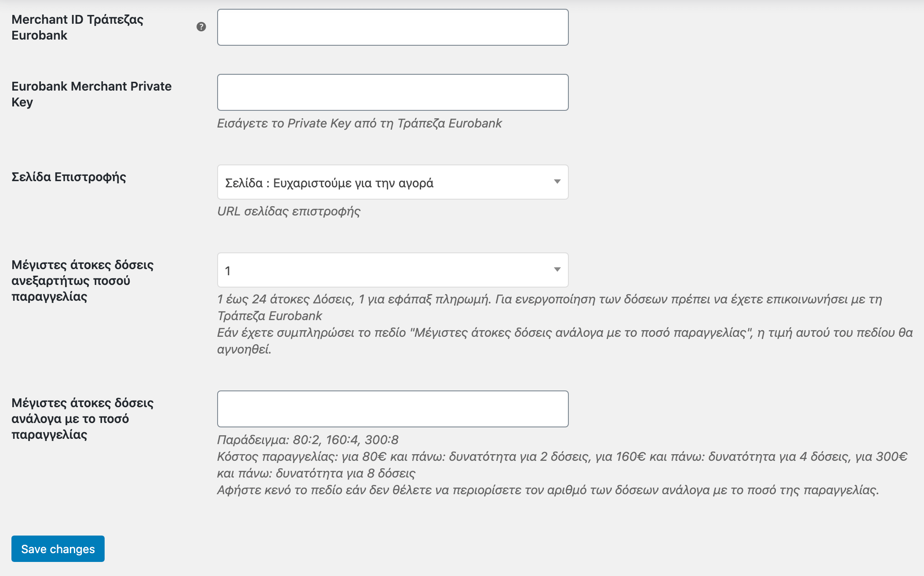
Task: Click the Eurobank Merchant Private Key input
Action: [x=393, y=92]
